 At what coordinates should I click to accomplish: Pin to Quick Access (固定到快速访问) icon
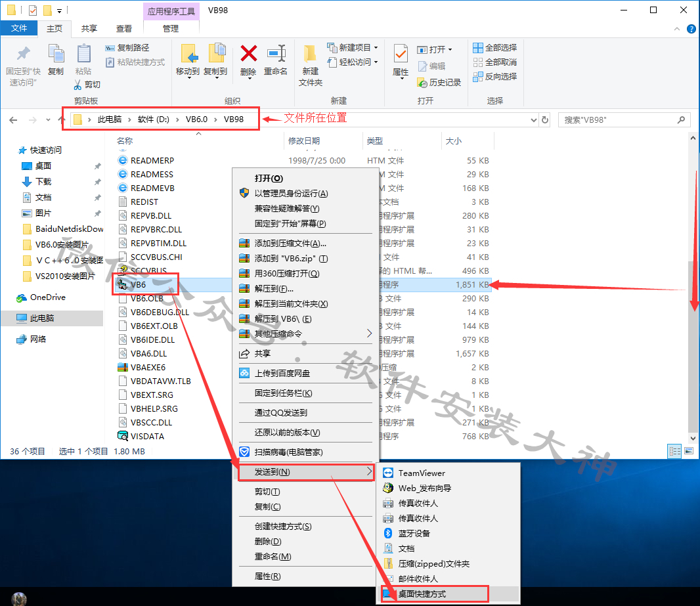(x=23, y=54)
